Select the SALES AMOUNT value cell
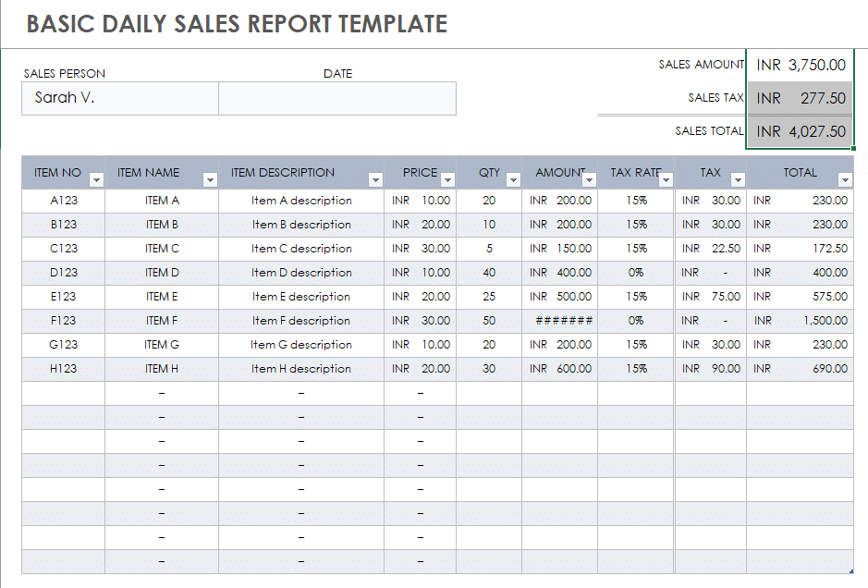The height and width of the screenshot is (588, 868). (800, 65)
